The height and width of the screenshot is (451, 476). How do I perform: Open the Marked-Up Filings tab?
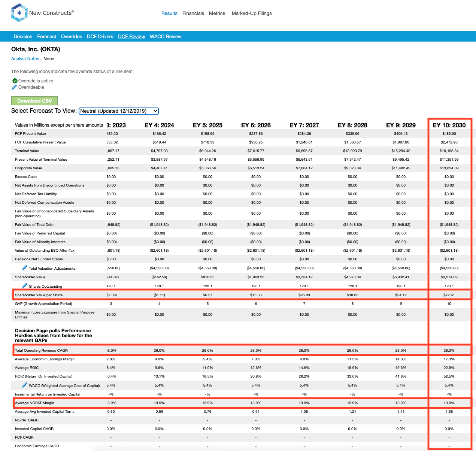(x=252, y=13)
